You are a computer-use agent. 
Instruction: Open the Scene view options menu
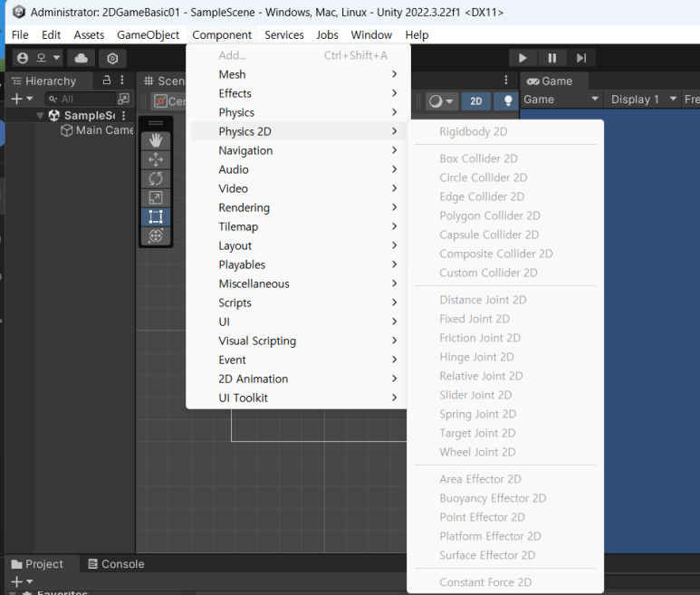click(x=506, y=80)
